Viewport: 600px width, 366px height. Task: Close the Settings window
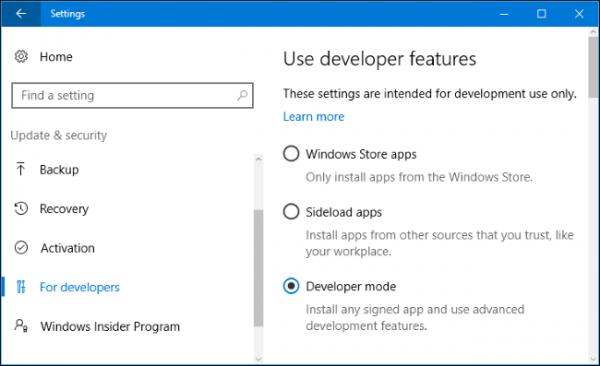579,14
